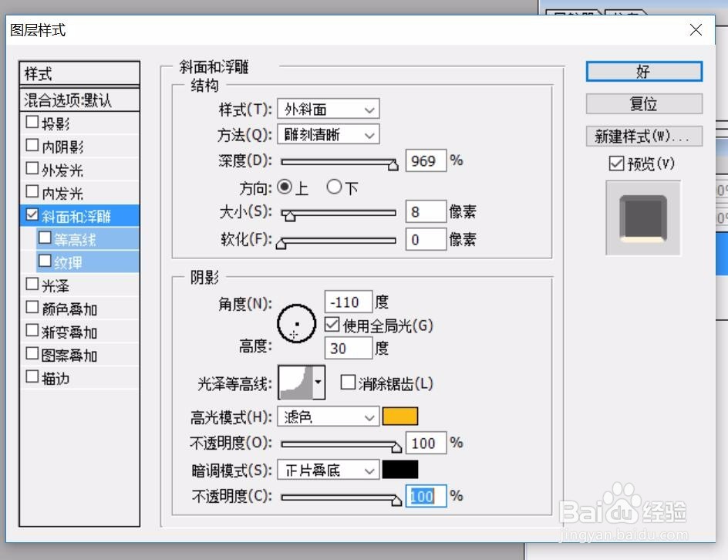Click the 复位 reset button
This screenshot has height=560, width=728.
[644, 103]
